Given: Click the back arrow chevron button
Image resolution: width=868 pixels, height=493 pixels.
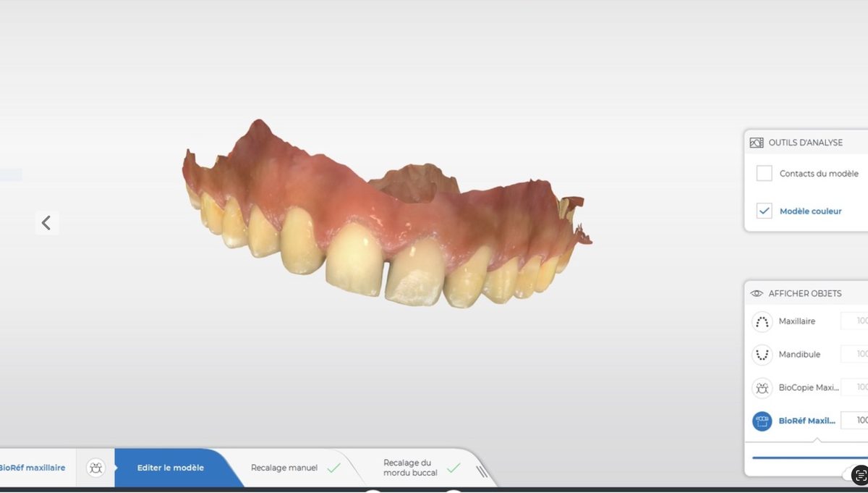Looking at the screenshot, I should tap(46, 223).
